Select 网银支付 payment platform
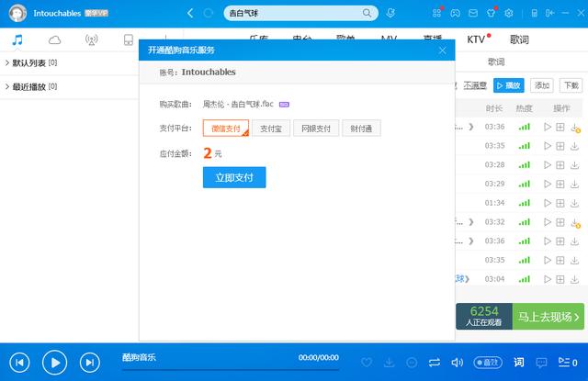This screenshot has width=588, height=381. [316, 129]
